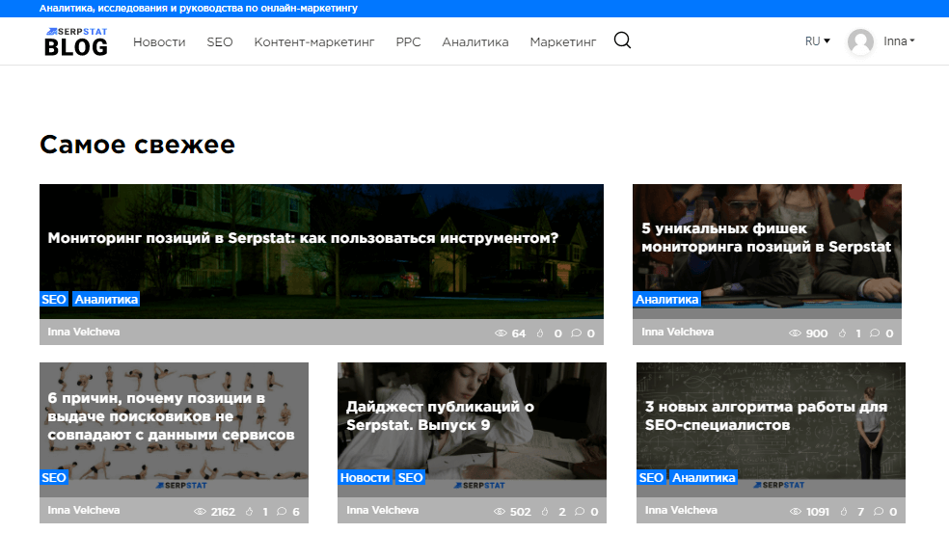
Task: Click likes icon on 6 причин card
Action: pos(249,512)
